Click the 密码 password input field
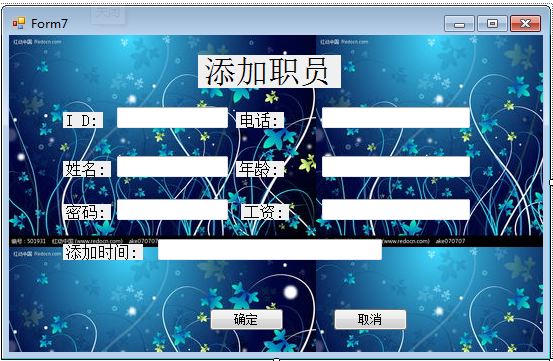553x361 pixels. 172,209
